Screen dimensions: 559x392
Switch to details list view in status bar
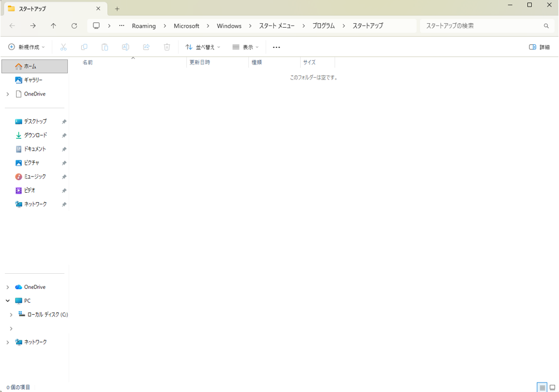[x=542, y=388]
